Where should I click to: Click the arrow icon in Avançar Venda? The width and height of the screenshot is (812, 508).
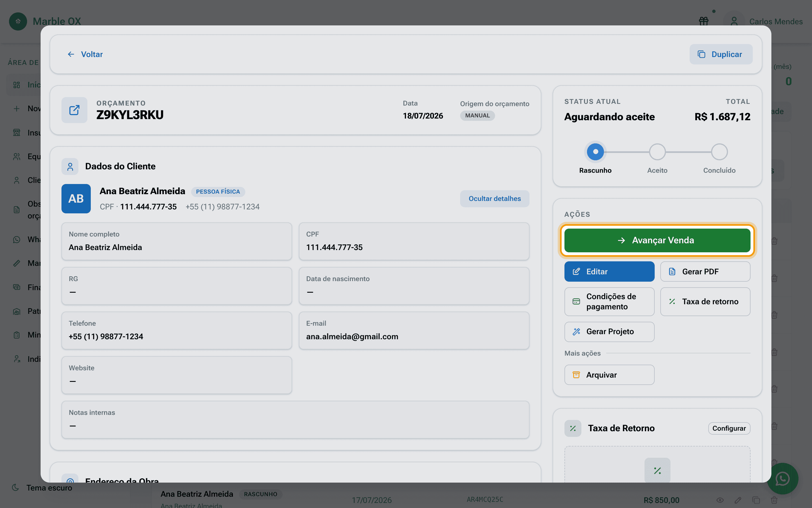tap(621, 240)
